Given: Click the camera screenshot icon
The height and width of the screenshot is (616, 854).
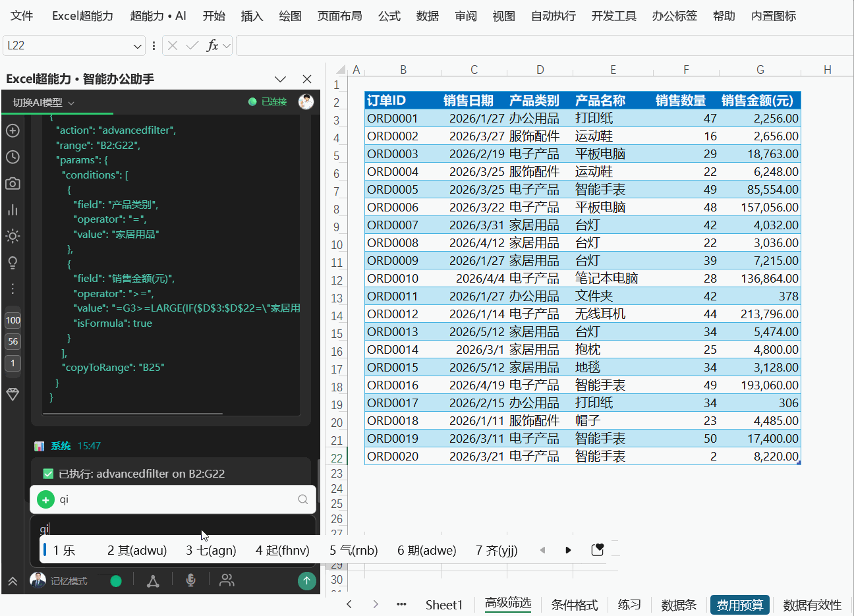Looking at the screenshot, I should pyautogui.click(x=13, y=183).
